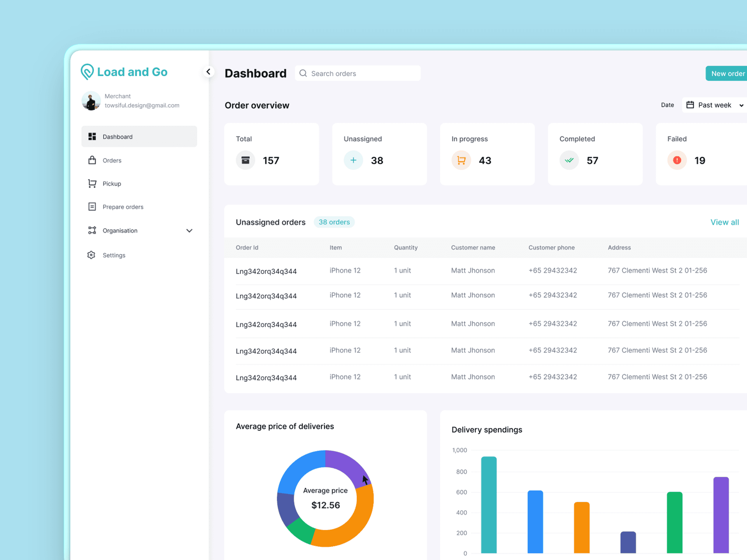
Task: Click the Load and Go logo icon
Action: point(87,72)
